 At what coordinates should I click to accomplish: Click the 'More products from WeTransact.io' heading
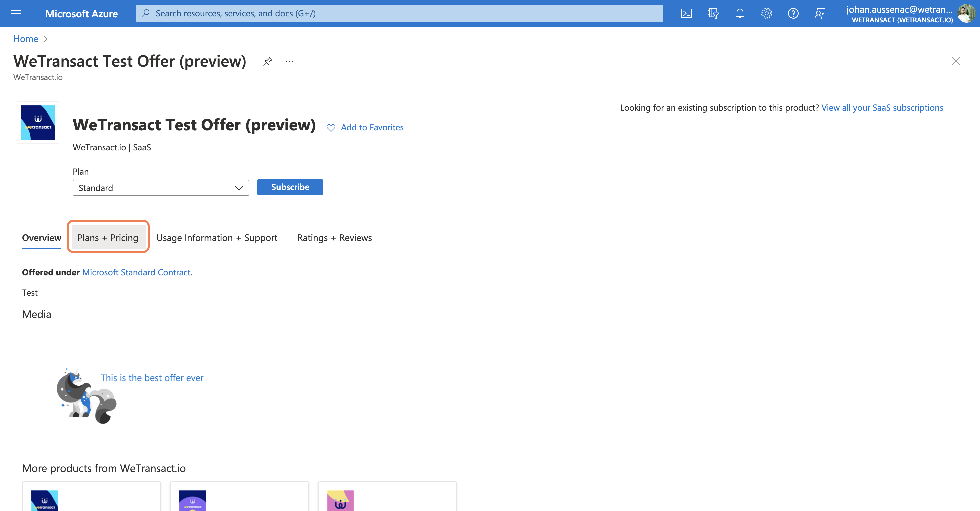click(x=104, y=468)
